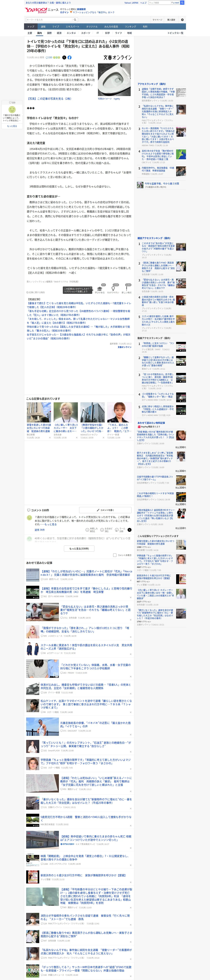Select the 国際 category tab
Screen dimensions: 210x980
point(49,33)
